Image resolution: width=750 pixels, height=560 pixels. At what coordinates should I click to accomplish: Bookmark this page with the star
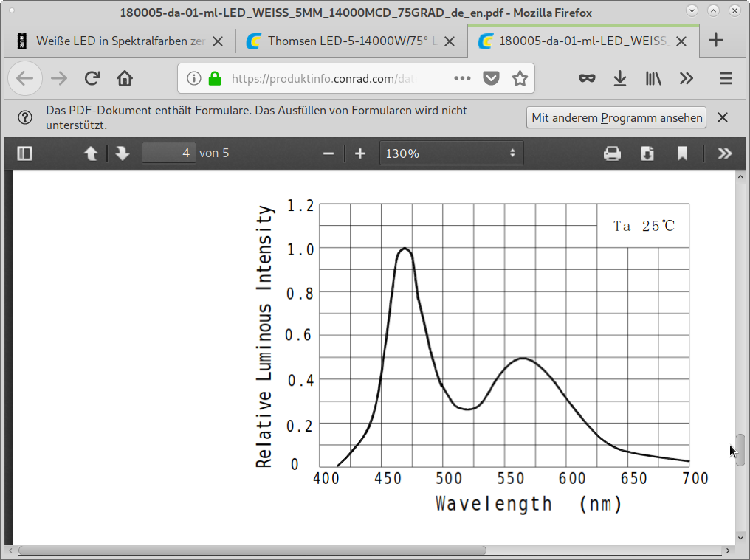pyautogui.click(x=520, y=78)
